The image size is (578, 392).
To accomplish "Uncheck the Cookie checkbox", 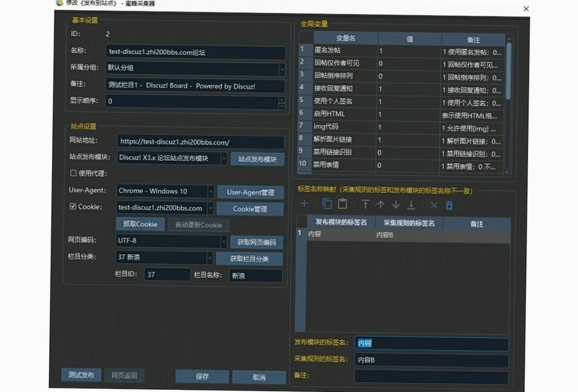I will (x=73, y=206).
